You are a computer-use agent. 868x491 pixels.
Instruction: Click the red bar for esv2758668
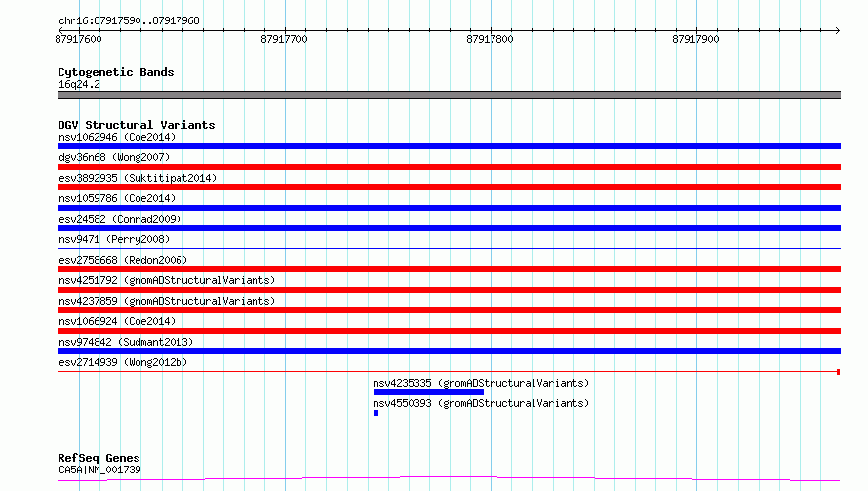click(449, 269)
